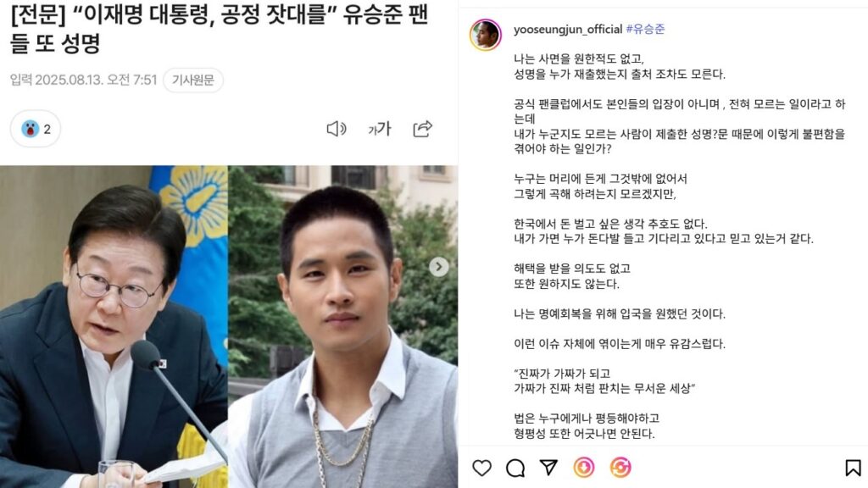Go to next photo with arrow chevron
This screenshot has height=488, width=868.
(439, 267)
